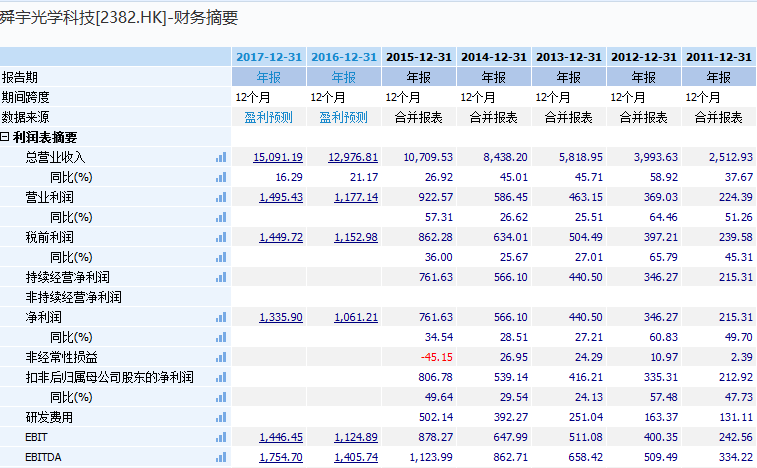The width and height of the screenshot is (757, 468).
Task: Click the 期间跨度 row label
Action: click(x=26, y=98)
